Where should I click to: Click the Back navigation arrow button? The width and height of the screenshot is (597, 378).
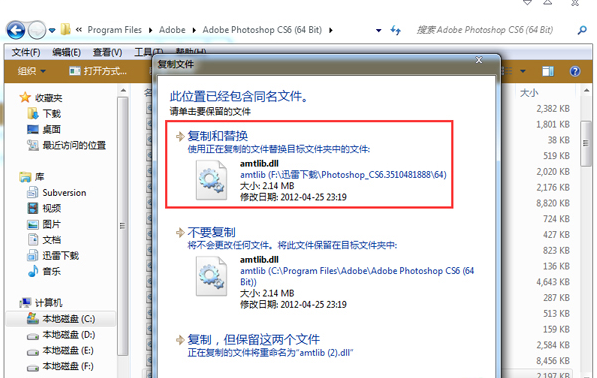coord(16,30)
